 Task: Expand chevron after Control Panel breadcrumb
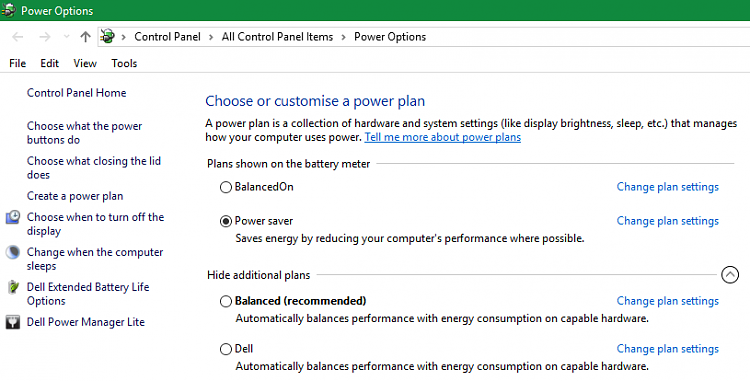(x=211, y=37)
